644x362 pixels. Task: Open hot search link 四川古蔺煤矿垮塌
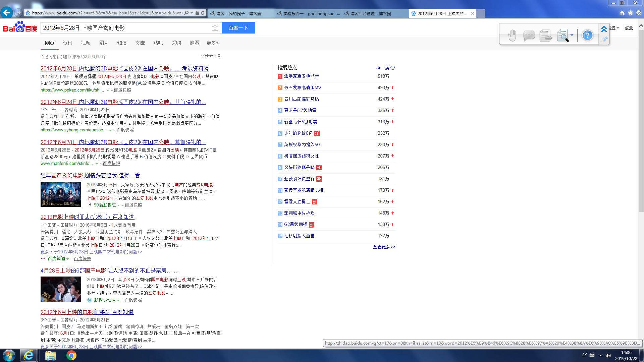pyautogui.click(x=302, y=99)
